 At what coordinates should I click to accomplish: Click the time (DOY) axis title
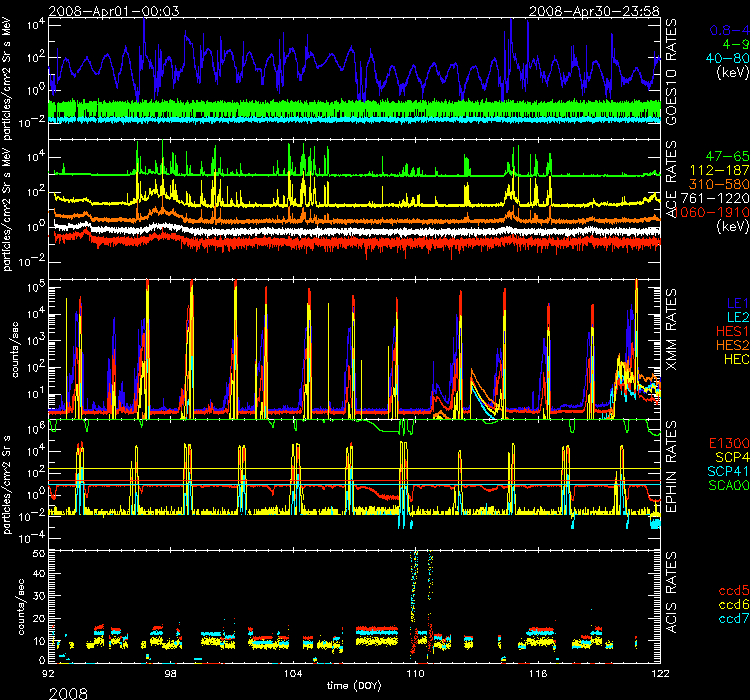coord(357,688)
